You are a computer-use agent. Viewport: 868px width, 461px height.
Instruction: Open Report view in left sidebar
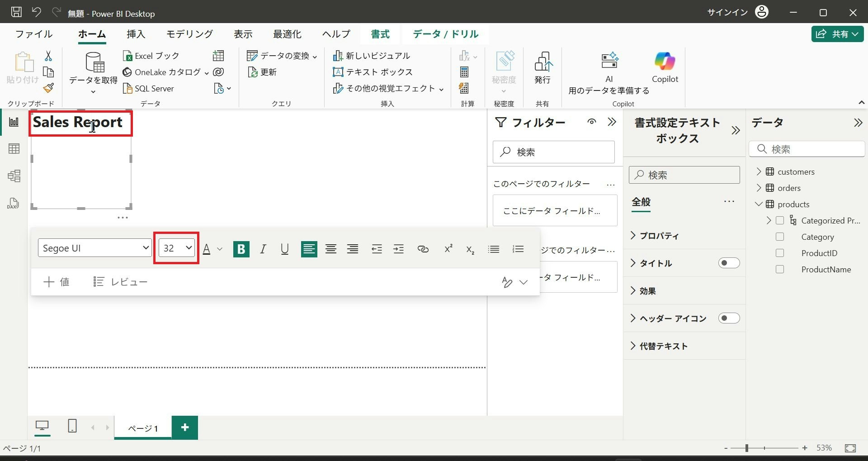coord(14,122)
